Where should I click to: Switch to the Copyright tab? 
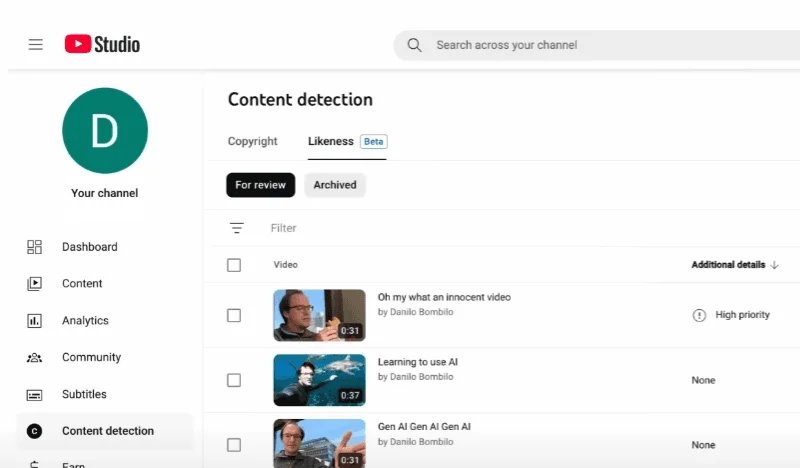253,141
